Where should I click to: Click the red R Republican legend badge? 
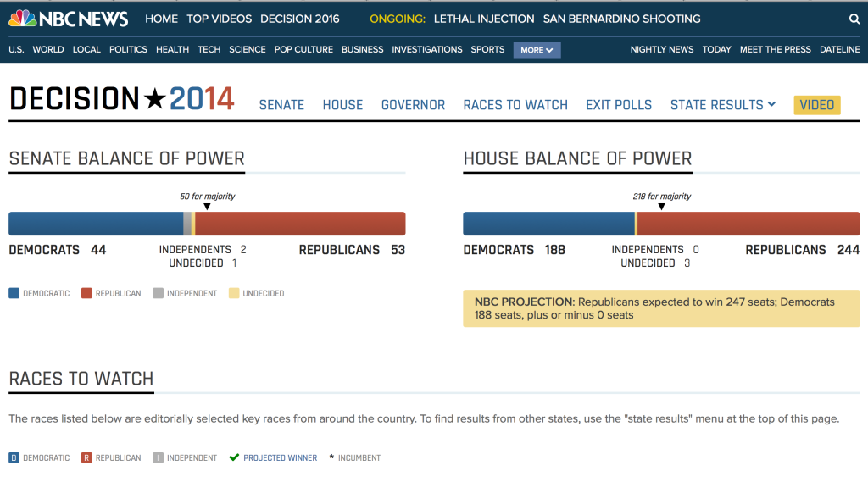point(86,458)
